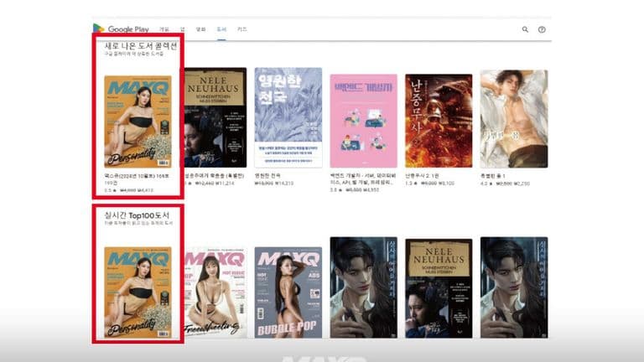Open the MAXQ Personality cover in new books row
Viewport: 644px width, 362px height.
pyautogui.click(x=138, y=122)
